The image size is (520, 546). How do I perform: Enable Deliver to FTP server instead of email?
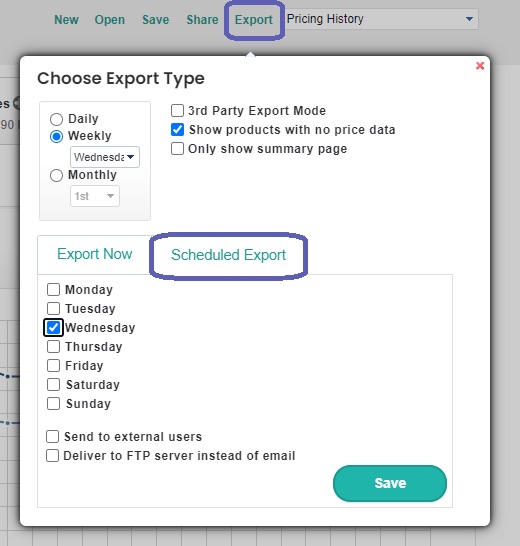pyautogui.click(x=52, y=455)
